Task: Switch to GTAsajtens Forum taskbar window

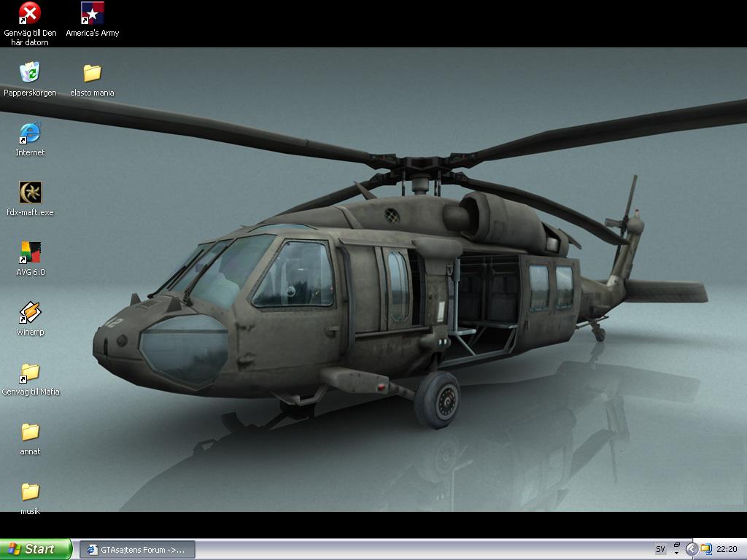Action: [x=137, y=550]
